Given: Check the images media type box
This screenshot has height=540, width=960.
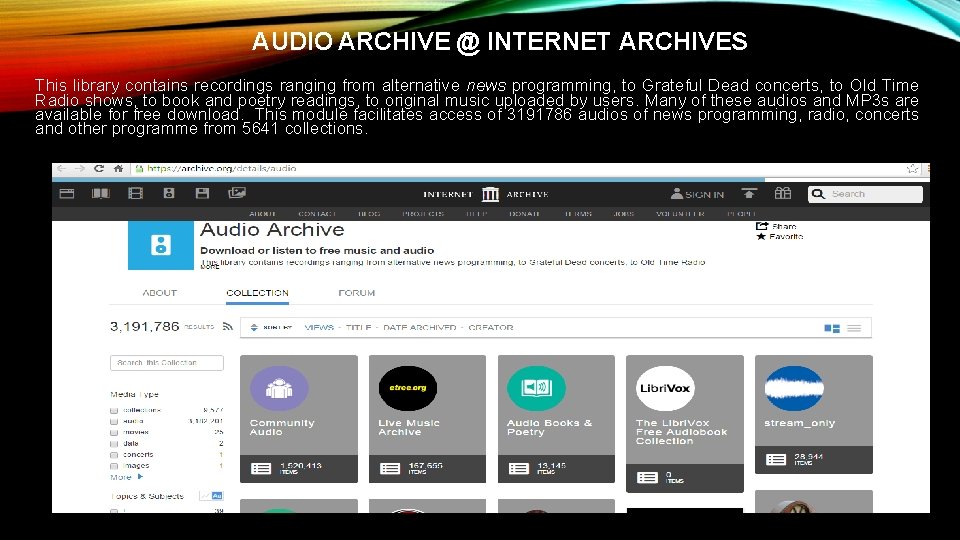Looking at the screenshot, I should [114, 466].
